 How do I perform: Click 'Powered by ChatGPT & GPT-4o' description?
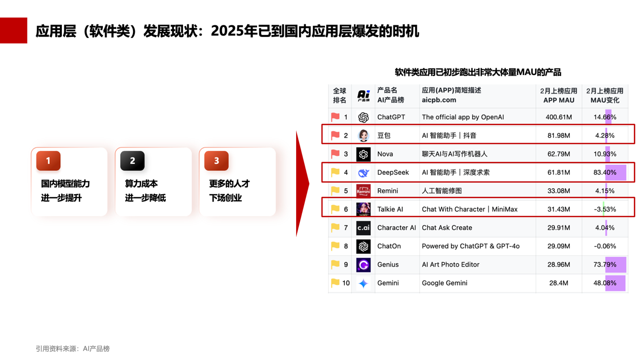click(x=471, y=246)
